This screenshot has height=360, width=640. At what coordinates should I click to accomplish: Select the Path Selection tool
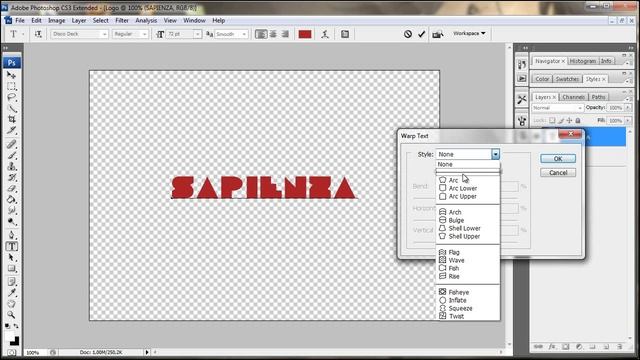11,258
